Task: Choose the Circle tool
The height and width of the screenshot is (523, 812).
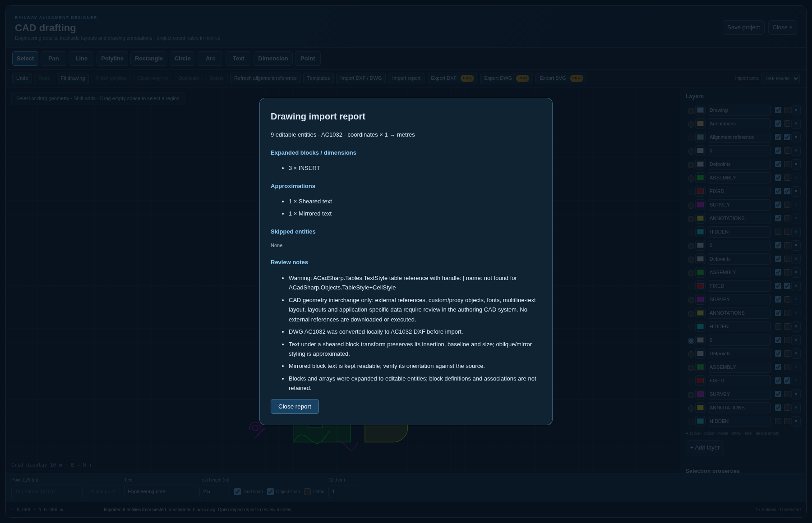Action: coord(183,59)
